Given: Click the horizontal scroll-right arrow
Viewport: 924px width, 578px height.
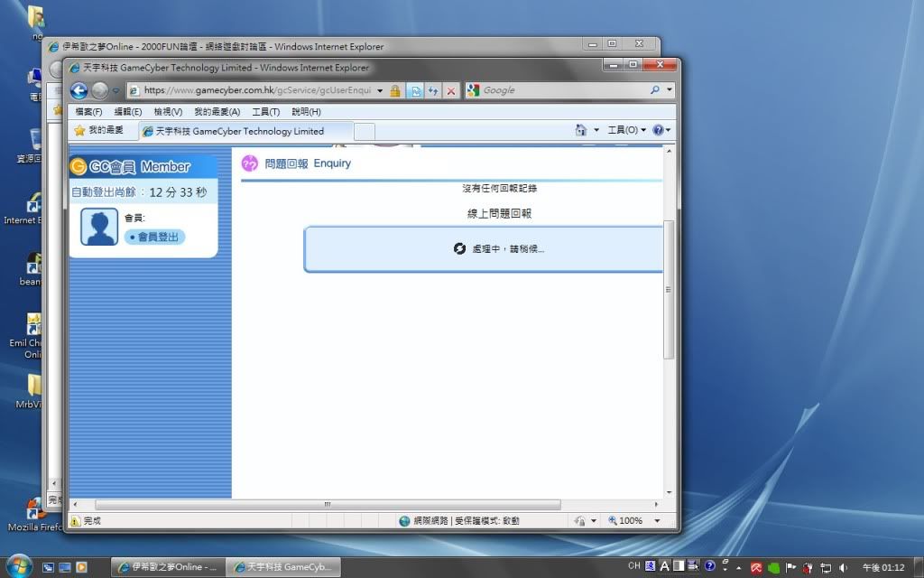Looking at the screenshot, I should tap(657, 504).
